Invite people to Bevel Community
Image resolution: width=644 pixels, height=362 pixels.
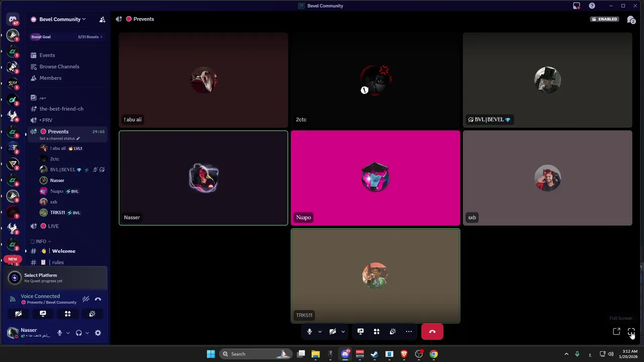tap(102, 20)
